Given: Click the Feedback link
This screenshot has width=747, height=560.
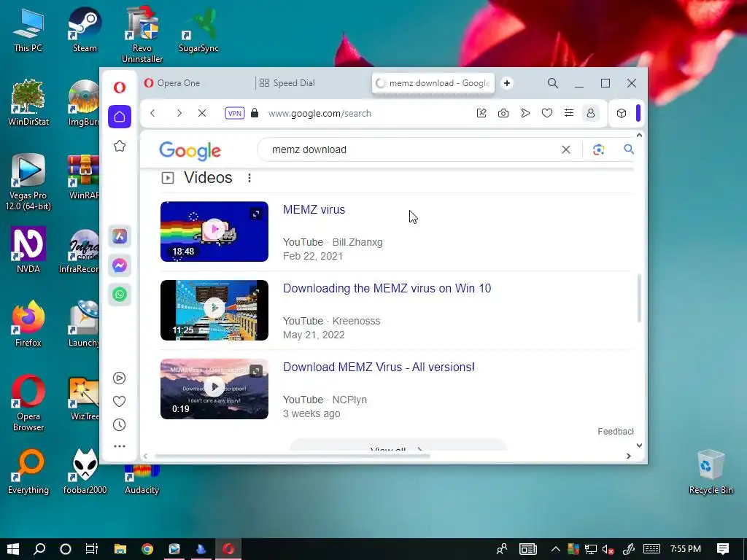Looking at the screenshot, I should coord(616,432).
